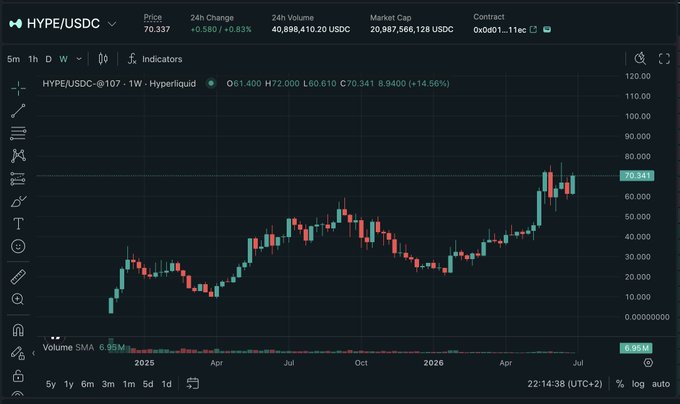
Task: Toggle lock all drawing tools
Action: pos(18,375)
